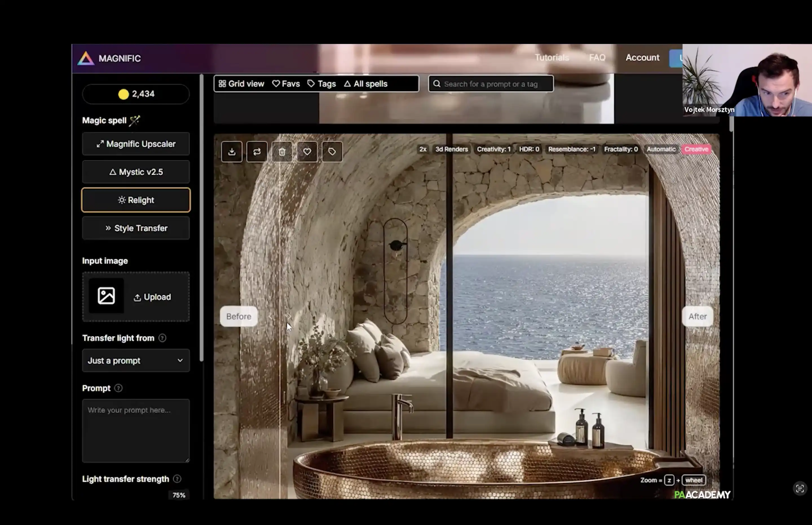Select the Mystic v2.5 spell
The image size is (812, 525).
[136, 172]
